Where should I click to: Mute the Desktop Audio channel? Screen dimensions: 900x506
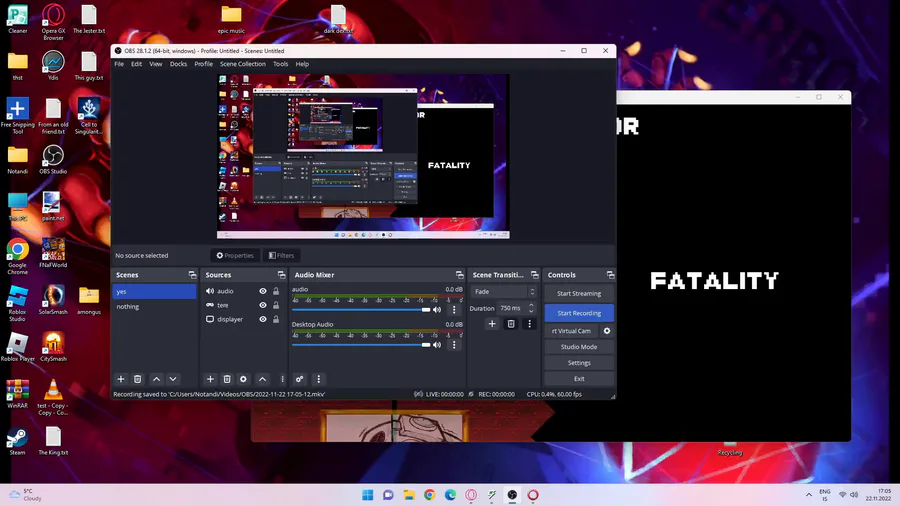437,345
